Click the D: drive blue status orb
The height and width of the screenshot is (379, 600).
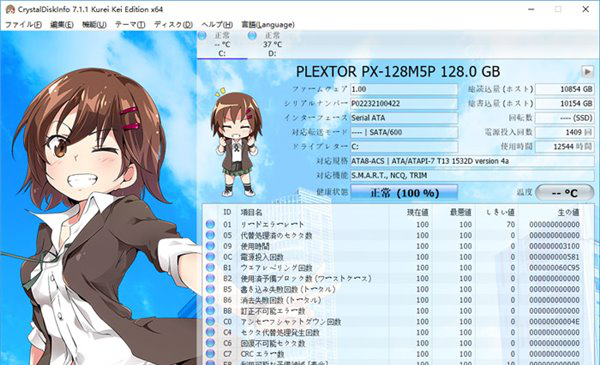coord(252,36)
